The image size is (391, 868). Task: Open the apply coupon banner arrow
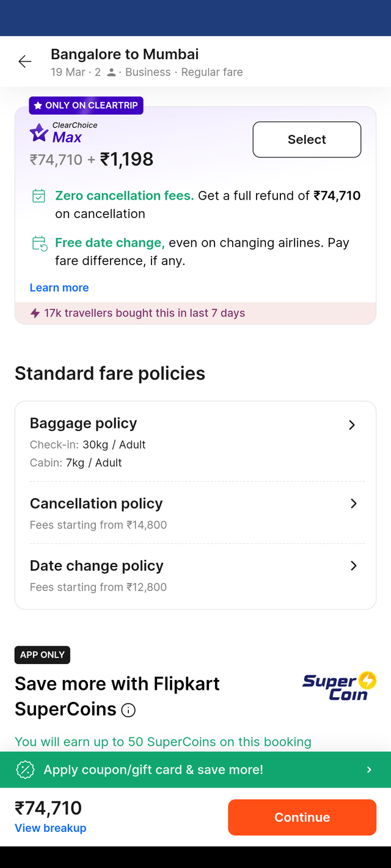369,770
